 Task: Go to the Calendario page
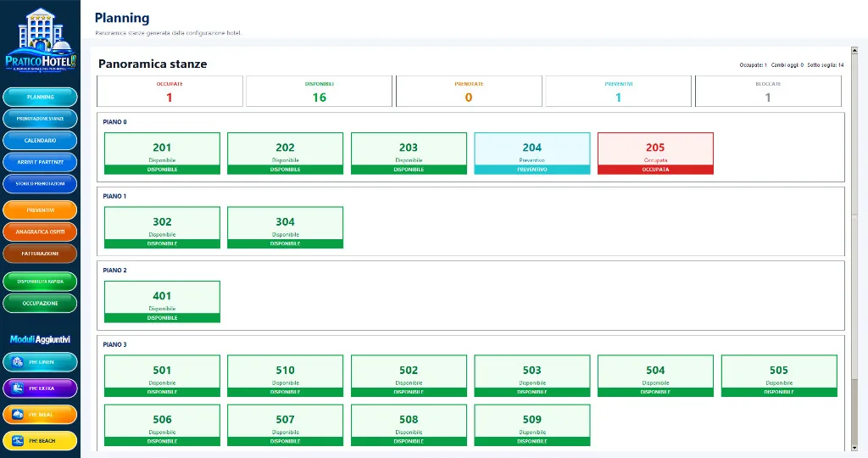pos(40,140)
